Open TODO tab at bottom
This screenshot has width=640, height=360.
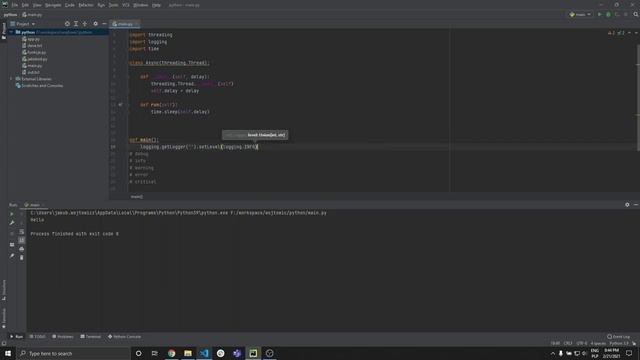coord(38,337)
